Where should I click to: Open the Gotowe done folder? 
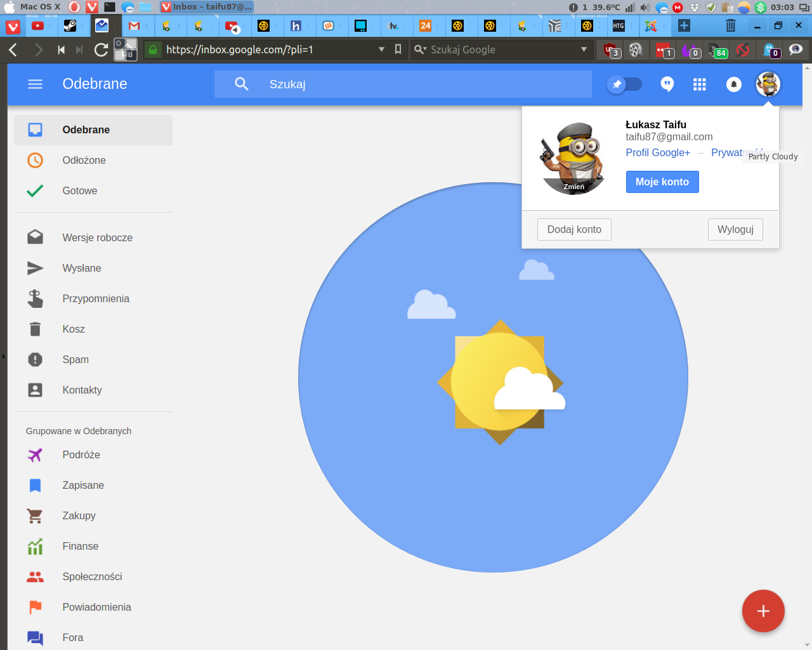pyautogui.click(x=93, y=190)
